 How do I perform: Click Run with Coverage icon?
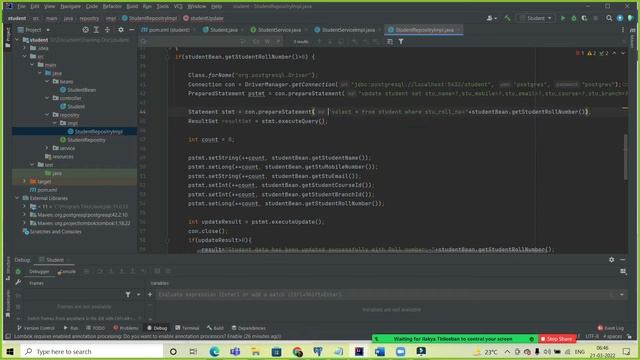pos(584,18)
